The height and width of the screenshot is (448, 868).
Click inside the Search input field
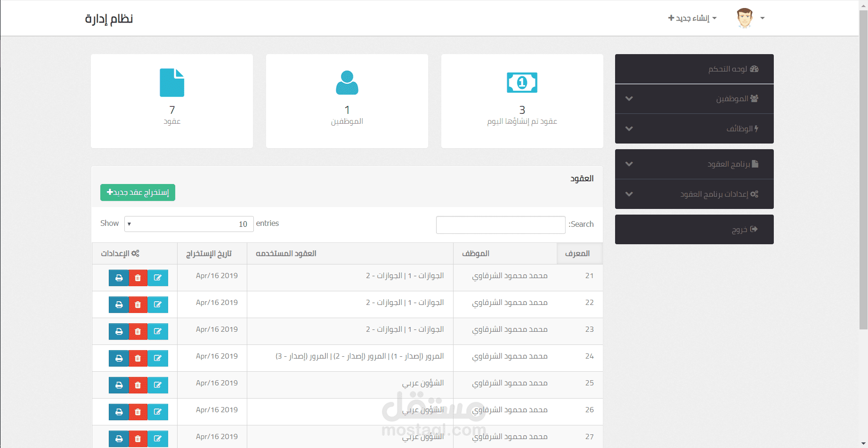point(500,224)
